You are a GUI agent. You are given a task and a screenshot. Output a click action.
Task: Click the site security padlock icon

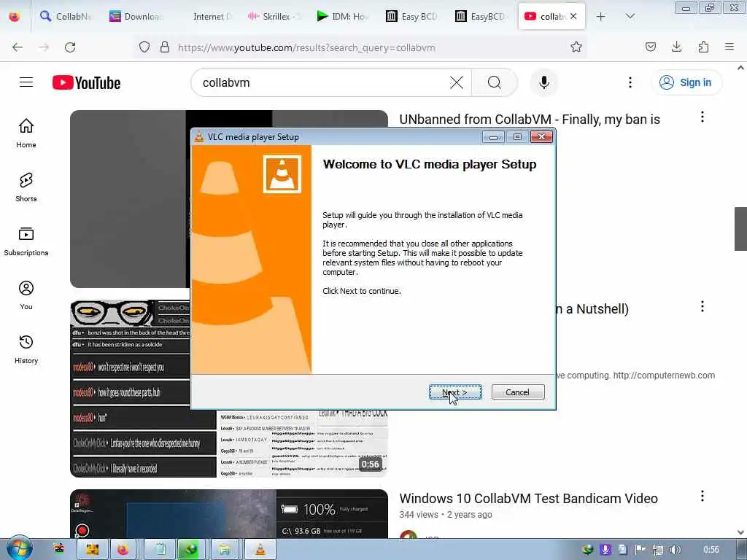coord(165,47)
